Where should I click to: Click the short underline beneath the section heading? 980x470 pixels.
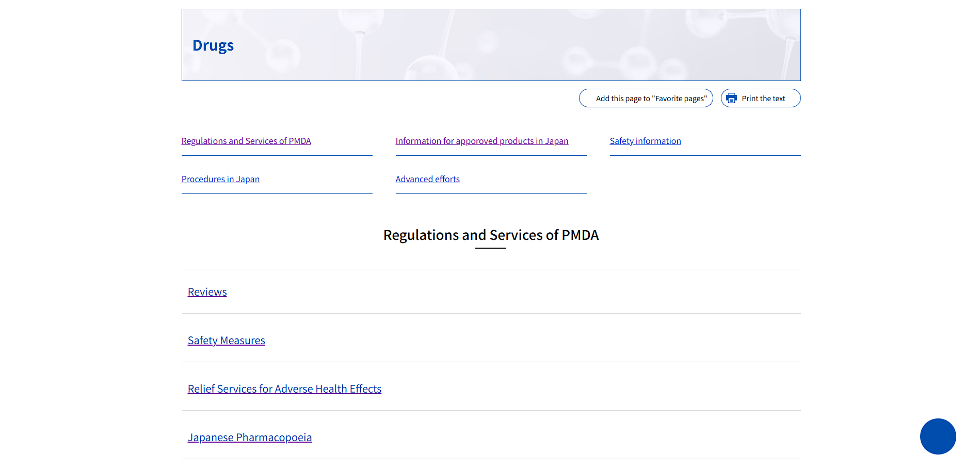pos(490,248)
